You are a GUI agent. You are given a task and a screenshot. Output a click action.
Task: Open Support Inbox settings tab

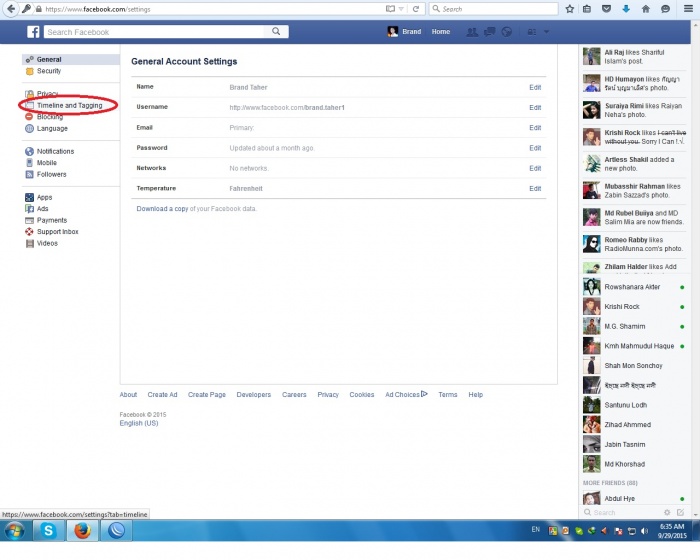click(58, 232)
